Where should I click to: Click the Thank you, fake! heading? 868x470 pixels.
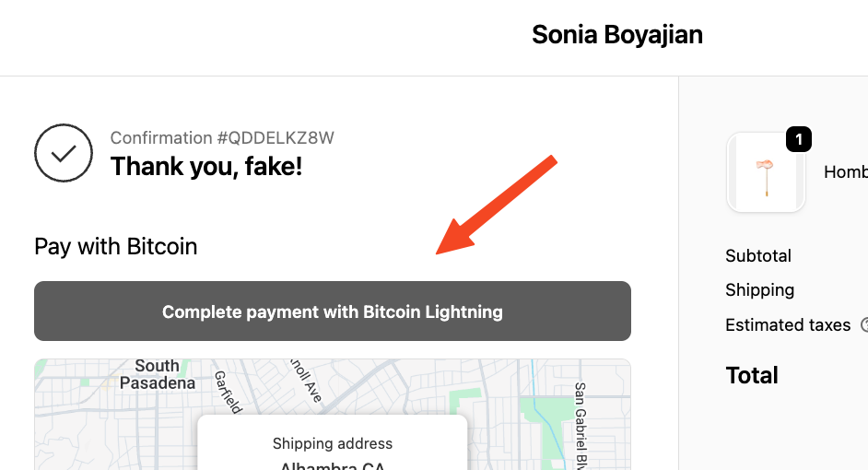[x=206, y=167]
